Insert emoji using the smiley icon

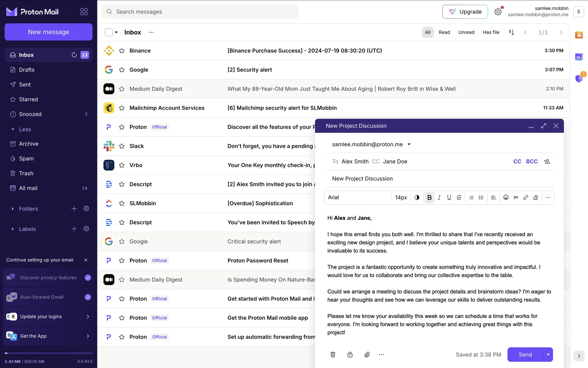506,197
